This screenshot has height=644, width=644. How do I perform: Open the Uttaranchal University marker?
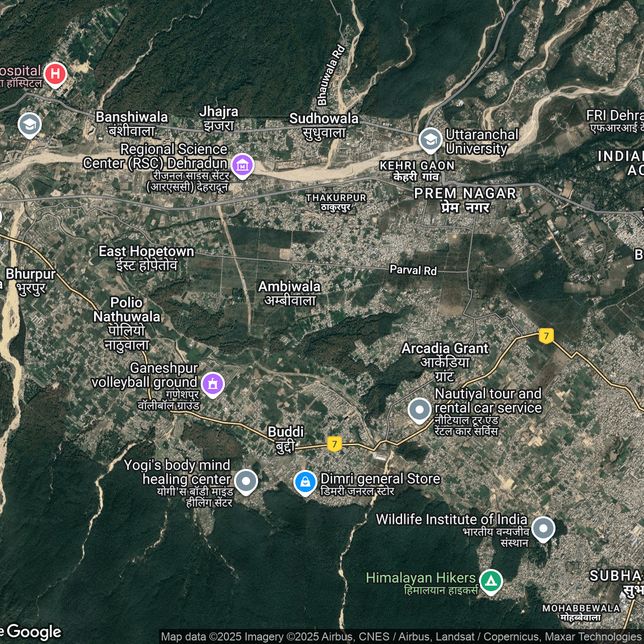coord(430,140)
